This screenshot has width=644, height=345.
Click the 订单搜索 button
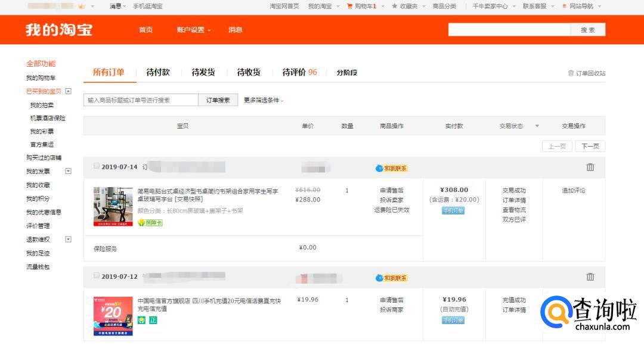point(218,100)
